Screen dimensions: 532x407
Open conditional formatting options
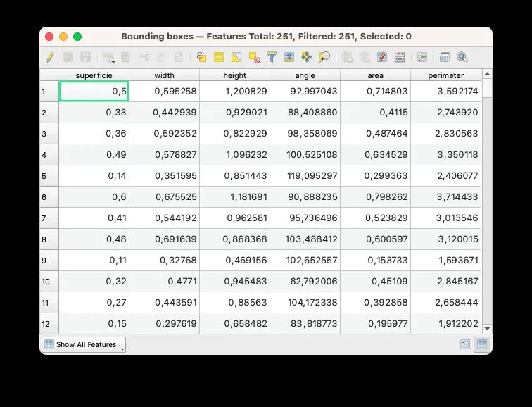pos(422,57)
